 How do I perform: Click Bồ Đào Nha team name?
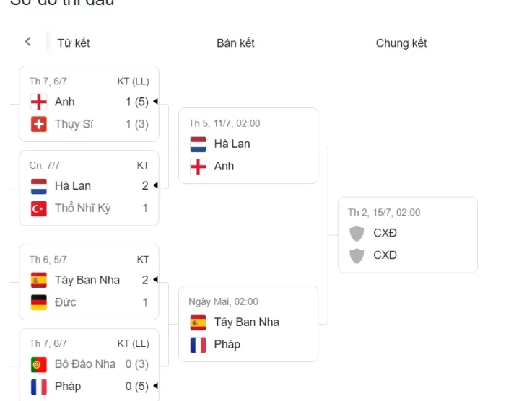point(85,364)
